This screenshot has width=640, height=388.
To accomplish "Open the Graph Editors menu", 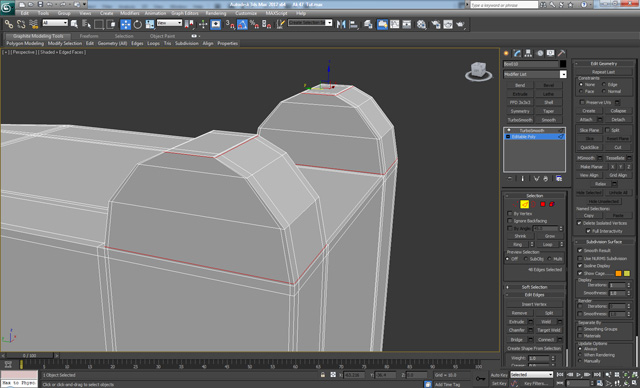I will click(x=184, y=13).
